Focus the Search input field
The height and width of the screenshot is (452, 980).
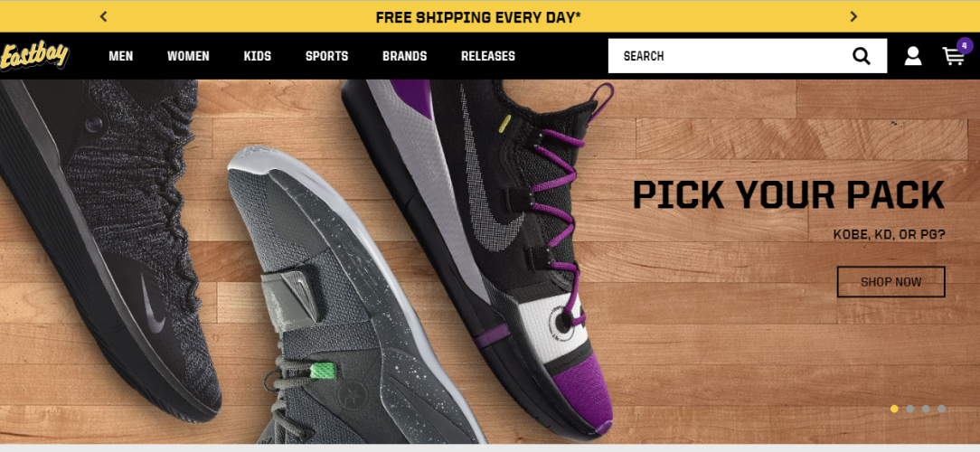pos(730,56)
